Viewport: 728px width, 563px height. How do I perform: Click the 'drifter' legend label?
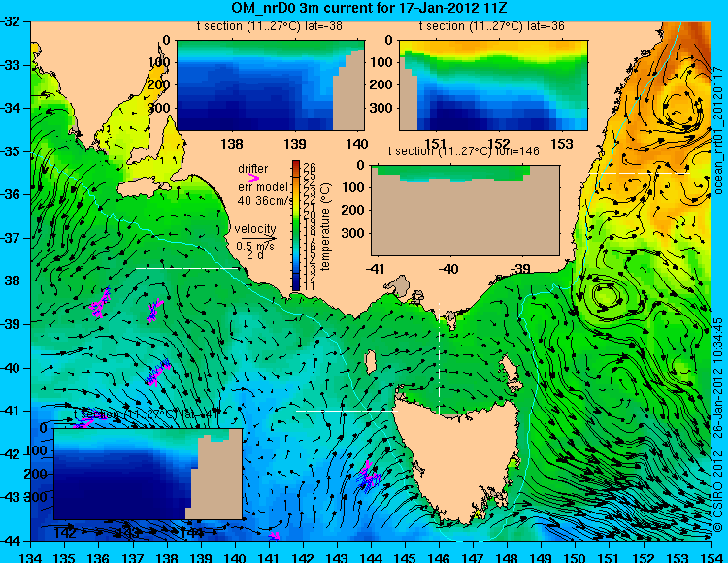[253, 169]
